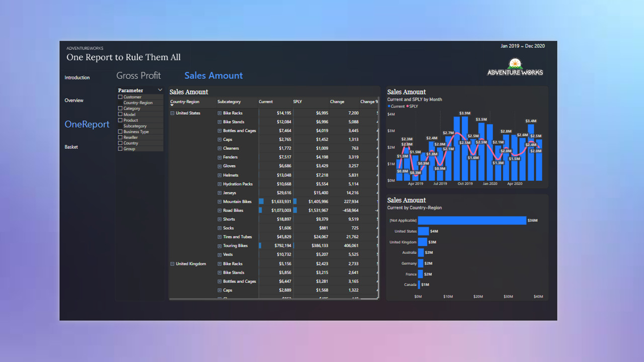Click the matrix vertical scrollbar
This screenshot has width=644, height=362.
coord(378,201)
